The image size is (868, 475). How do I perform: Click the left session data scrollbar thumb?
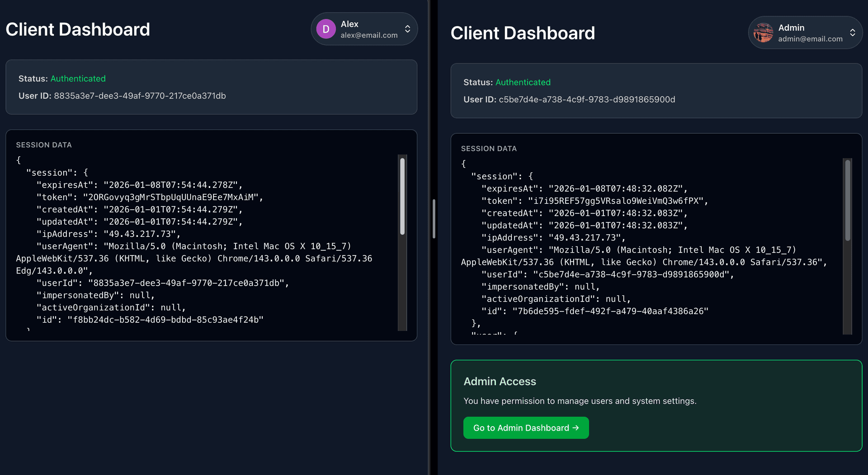(x=402, y=196)
